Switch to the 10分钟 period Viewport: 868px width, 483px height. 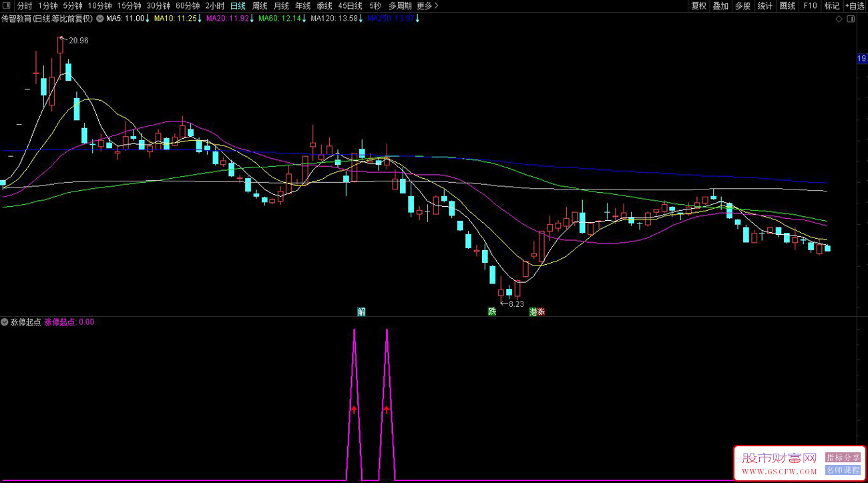(x=100, y=6)
